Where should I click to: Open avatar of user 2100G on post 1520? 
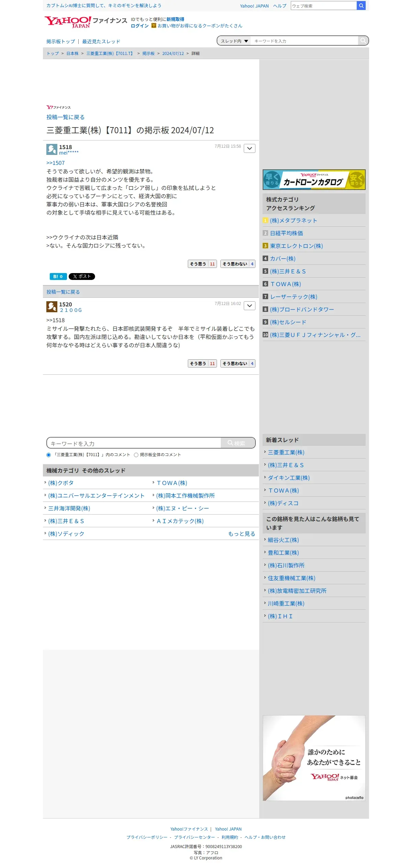52,307
